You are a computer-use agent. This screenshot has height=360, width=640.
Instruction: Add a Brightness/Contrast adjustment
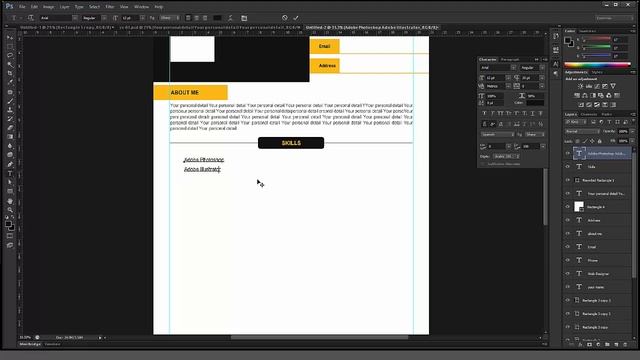581,86
